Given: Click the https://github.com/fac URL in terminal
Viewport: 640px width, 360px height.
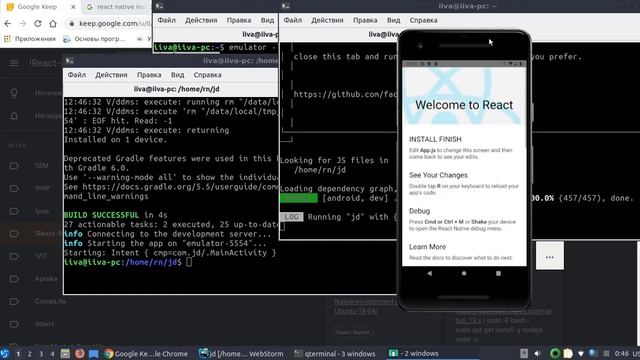Looking at the screenshot, I should pyautogui.click(x=345, y=94).
